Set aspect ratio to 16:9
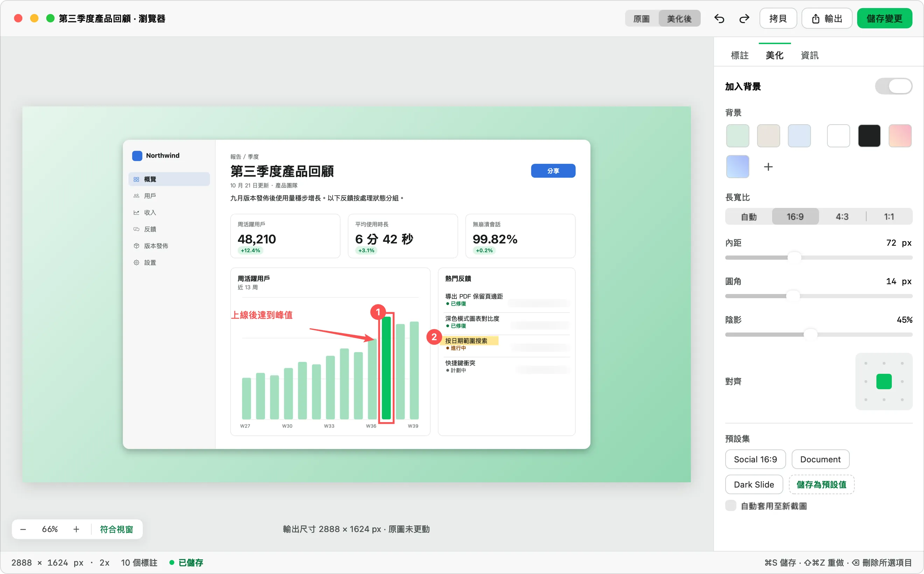The width and height of the screenshot is (924, 574). pyautogui.click(x=795, y=217)
